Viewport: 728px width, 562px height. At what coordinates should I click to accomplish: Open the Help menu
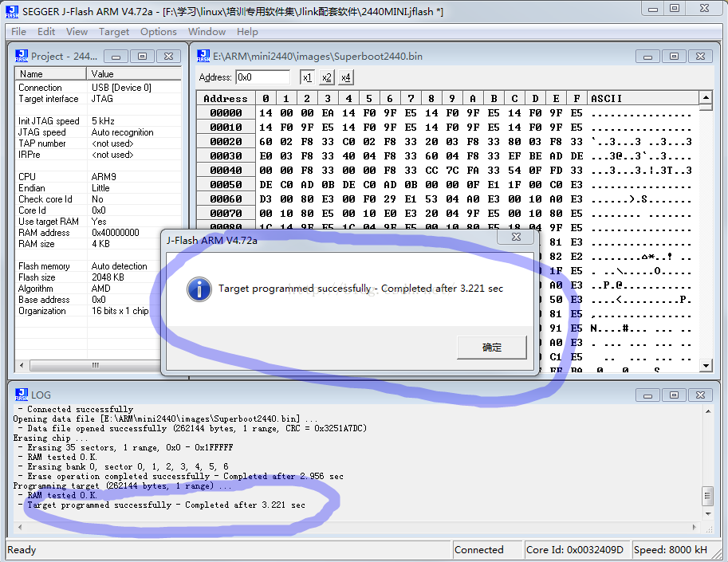[x=247, y=32]
